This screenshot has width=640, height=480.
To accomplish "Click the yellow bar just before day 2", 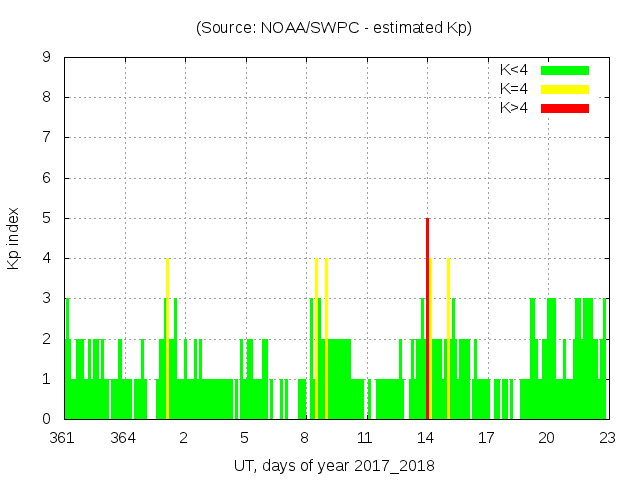I will 167,338.
